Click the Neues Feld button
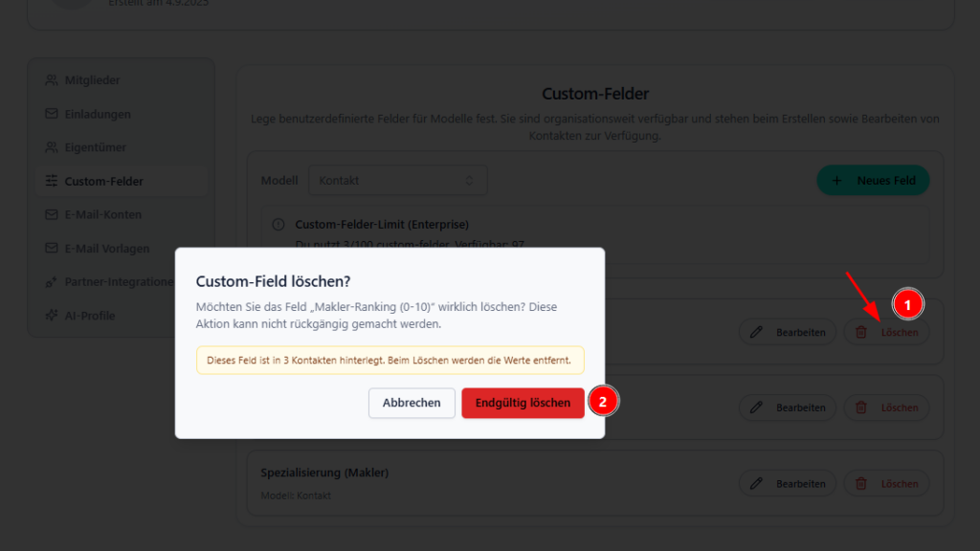Screen dimensions: 980x551 (x=873, y=180)
